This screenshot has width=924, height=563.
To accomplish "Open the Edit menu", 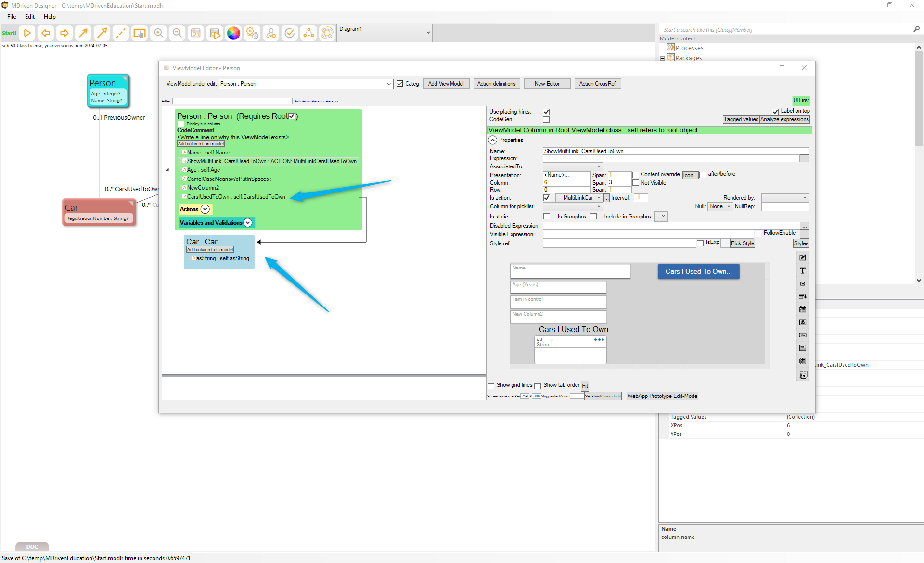I will [x=30, y=16].
